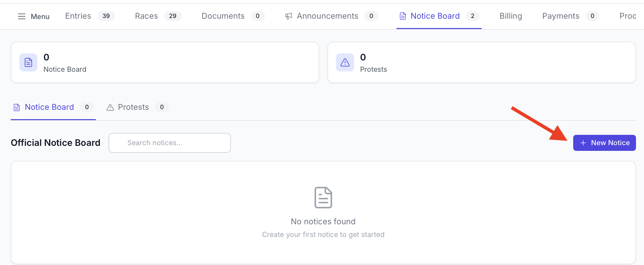Open the Entries tab
The width and height of the screenshot is (644, 265).
78,16
